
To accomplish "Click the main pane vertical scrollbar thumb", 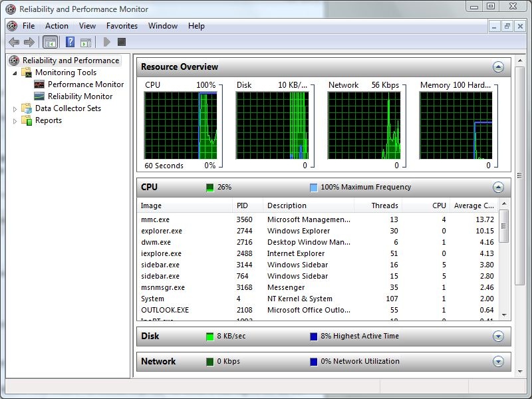I will pos(520,176).
